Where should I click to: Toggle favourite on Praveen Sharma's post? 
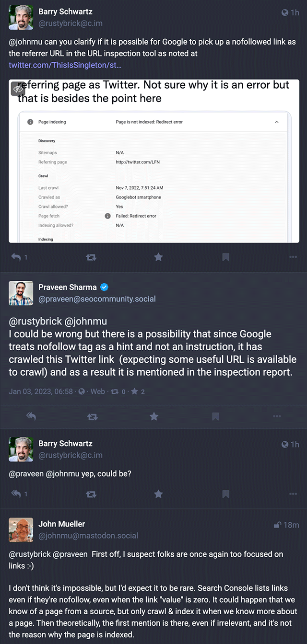[154, 416]
